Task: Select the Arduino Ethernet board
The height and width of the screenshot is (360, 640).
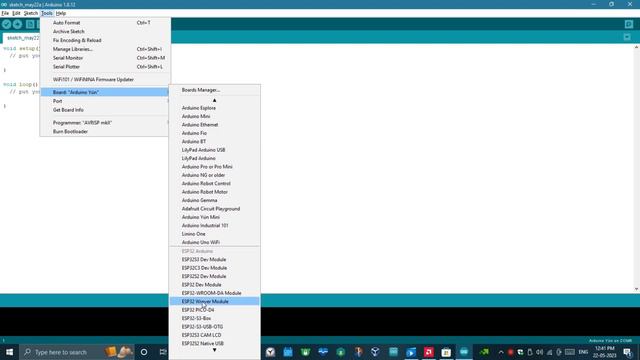Action: (215, 124)
